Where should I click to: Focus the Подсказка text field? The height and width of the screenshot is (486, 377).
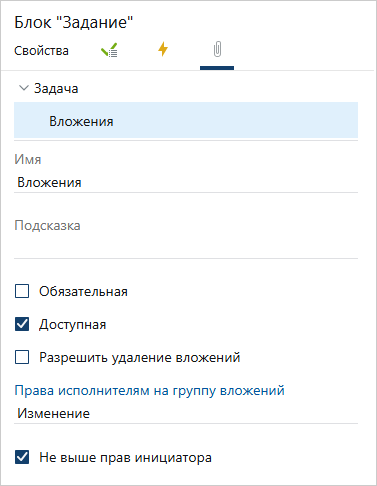186,248
